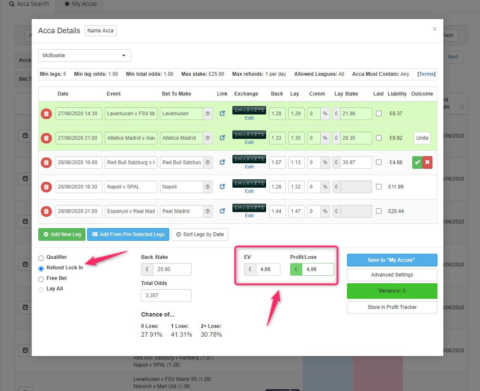
Task: Tick Laid checkbox for Napoli leg
Action: coord(379,186)
